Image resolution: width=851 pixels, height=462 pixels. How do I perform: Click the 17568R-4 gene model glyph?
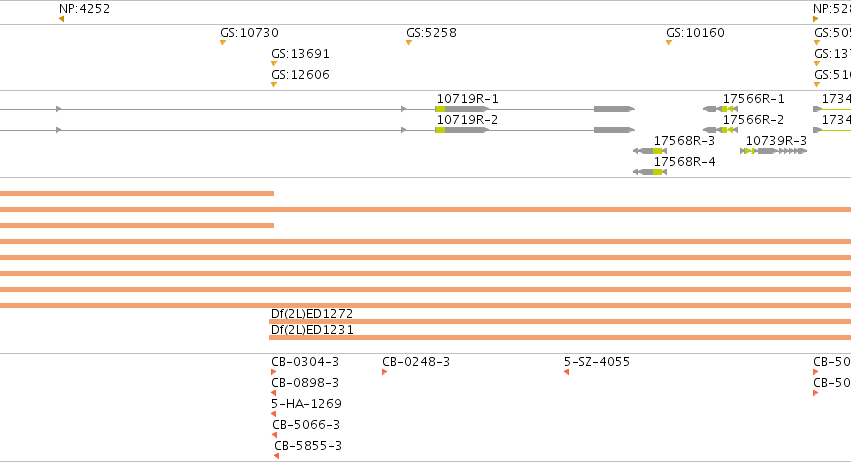[650, 172]
